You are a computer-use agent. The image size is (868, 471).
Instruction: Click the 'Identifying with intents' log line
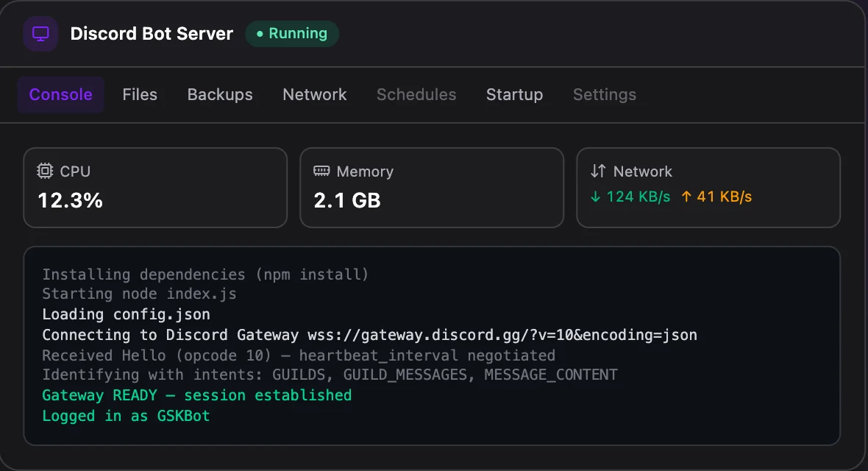(x=330, y=375)
